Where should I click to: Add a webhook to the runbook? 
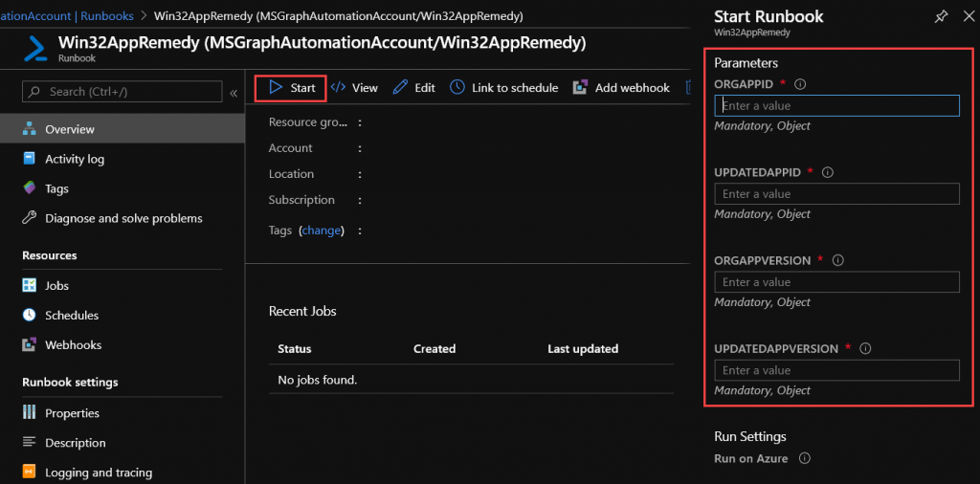point(621,88)
